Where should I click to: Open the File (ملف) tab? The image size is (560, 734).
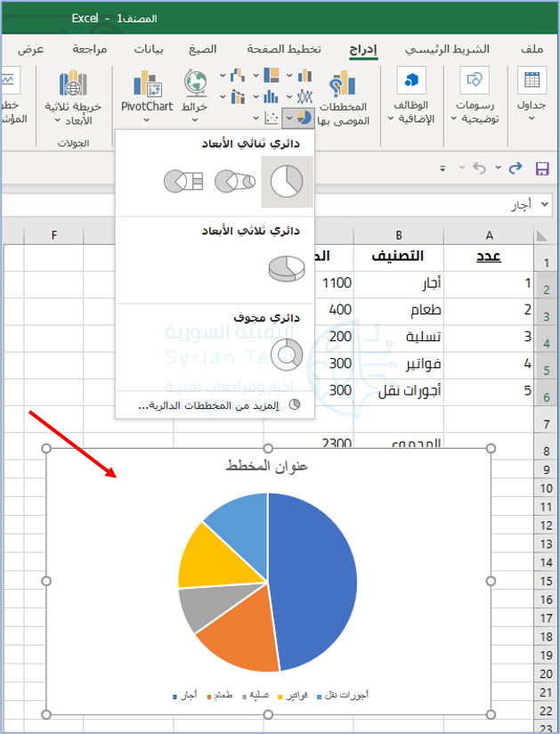tap(532, 49)
